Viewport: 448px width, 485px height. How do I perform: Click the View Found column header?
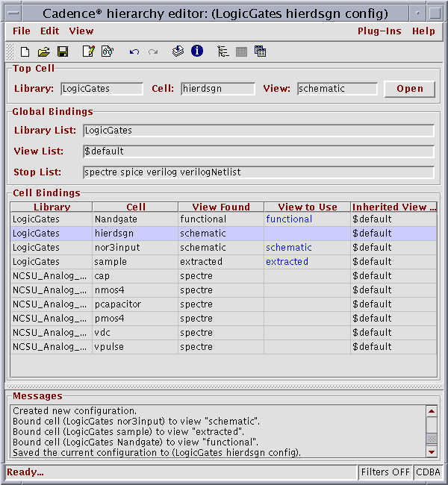(220, 207)
